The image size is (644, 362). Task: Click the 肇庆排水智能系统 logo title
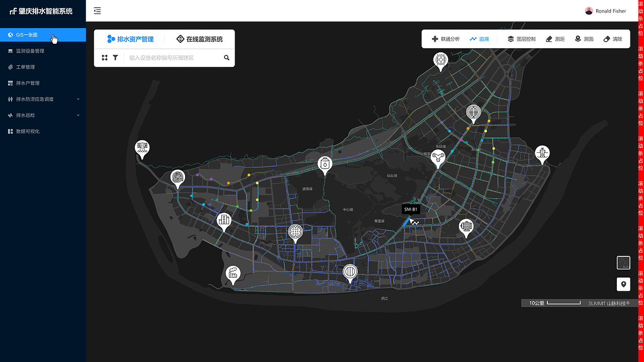click(x=41, y=11)
